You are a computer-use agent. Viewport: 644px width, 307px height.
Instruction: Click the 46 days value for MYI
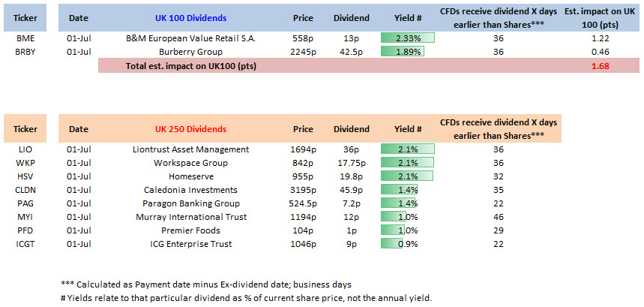click(499, 217)
